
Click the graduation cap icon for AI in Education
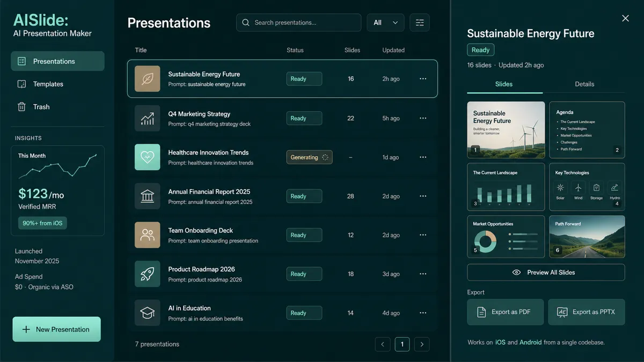(x=147, y=313)
